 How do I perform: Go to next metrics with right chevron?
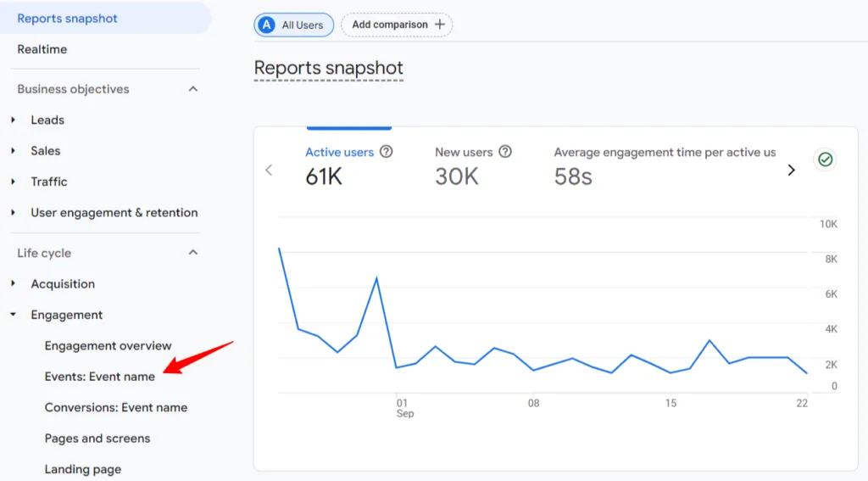pyautogui.click(x=791, y=171)
